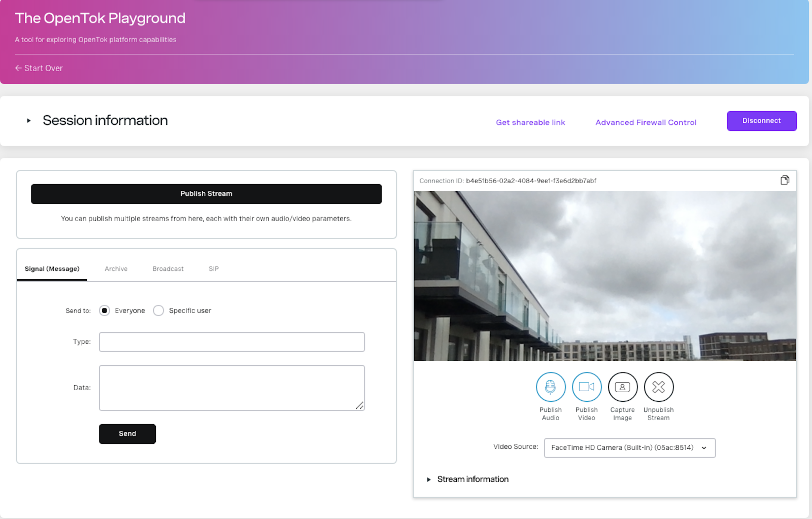
Task: Click the published video stream preview
Action: (605, 276)
